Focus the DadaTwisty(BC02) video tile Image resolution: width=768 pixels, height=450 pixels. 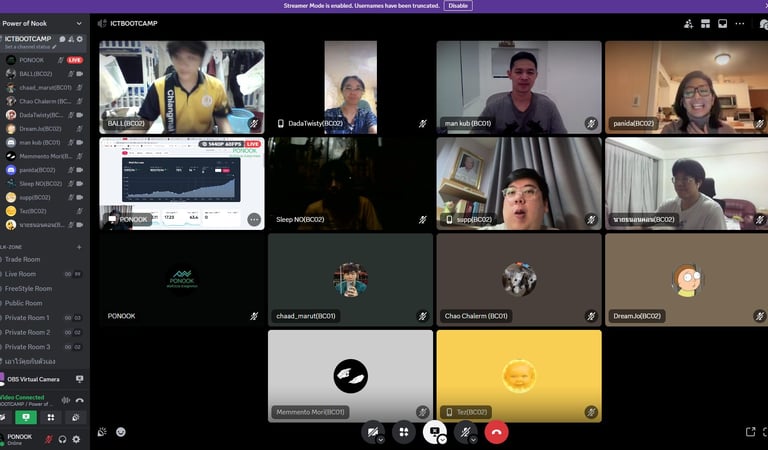pyautogui.click(x=351, y=87)
